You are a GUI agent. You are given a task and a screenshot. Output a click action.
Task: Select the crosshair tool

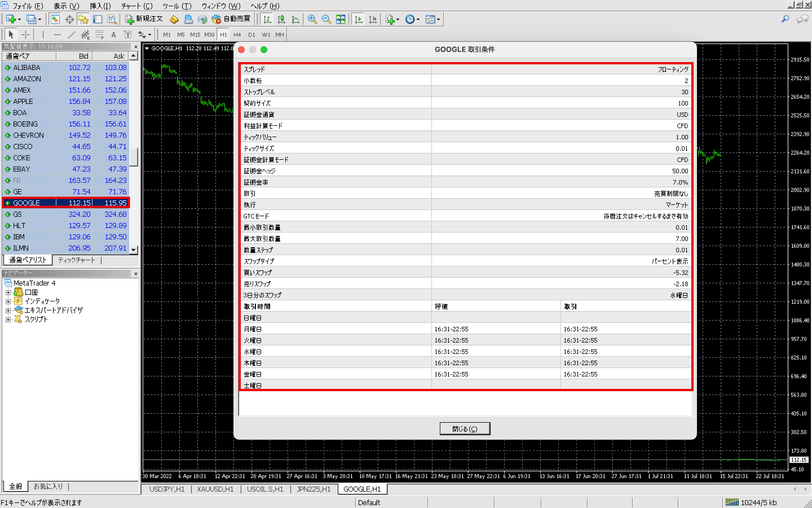click(25, 35)
